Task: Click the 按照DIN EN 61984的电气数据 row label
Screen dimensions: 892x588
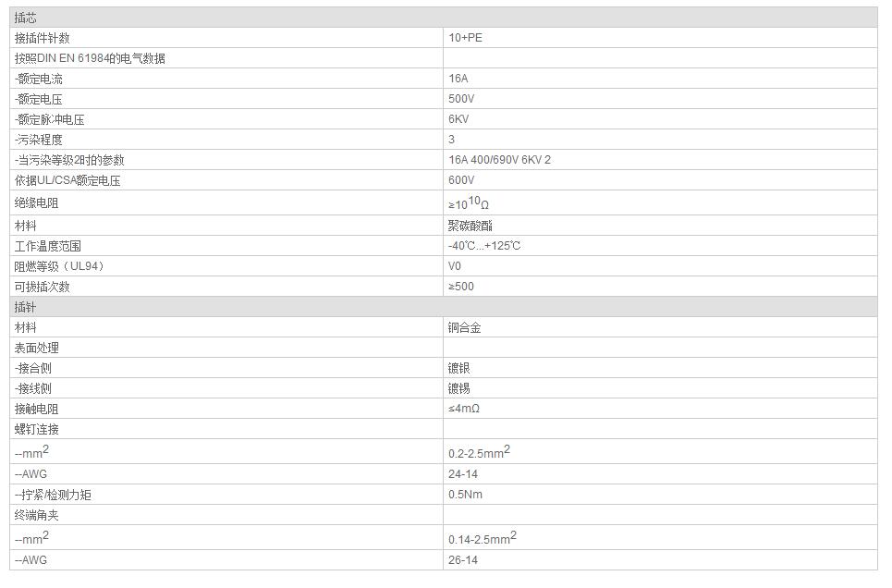Action: click(90, 58)
